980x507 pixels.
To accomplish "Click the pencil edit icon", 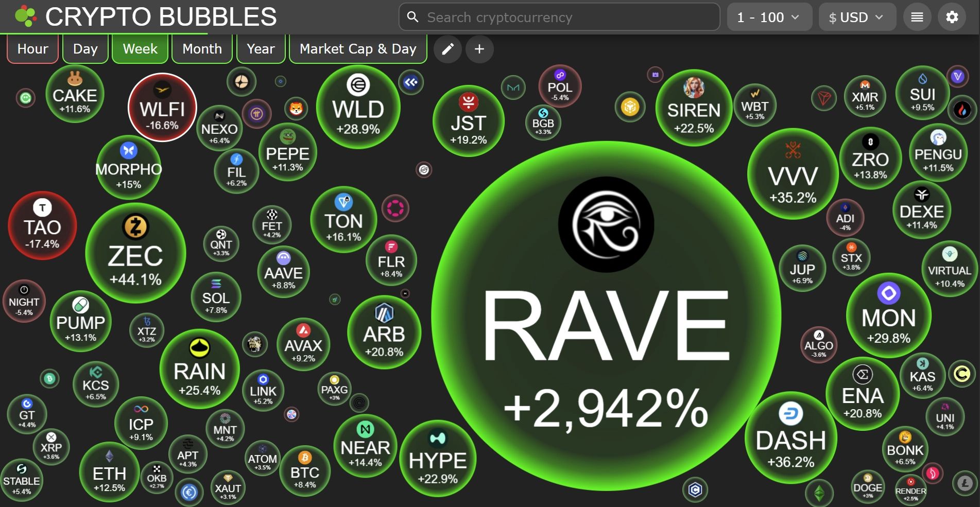I will (x=448, y=49).
